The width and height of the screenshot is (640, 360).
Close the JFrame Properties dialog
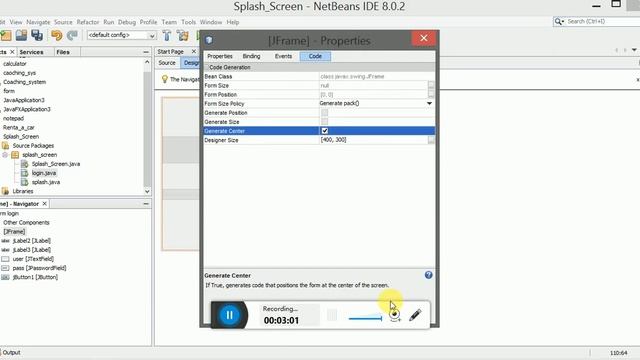click(424, 38)
